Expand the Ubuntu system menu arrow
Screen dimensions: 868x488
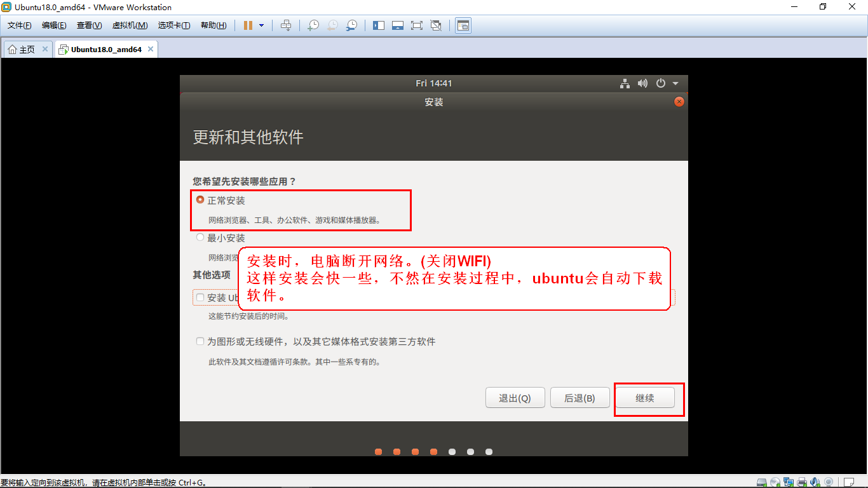[675, 83]
